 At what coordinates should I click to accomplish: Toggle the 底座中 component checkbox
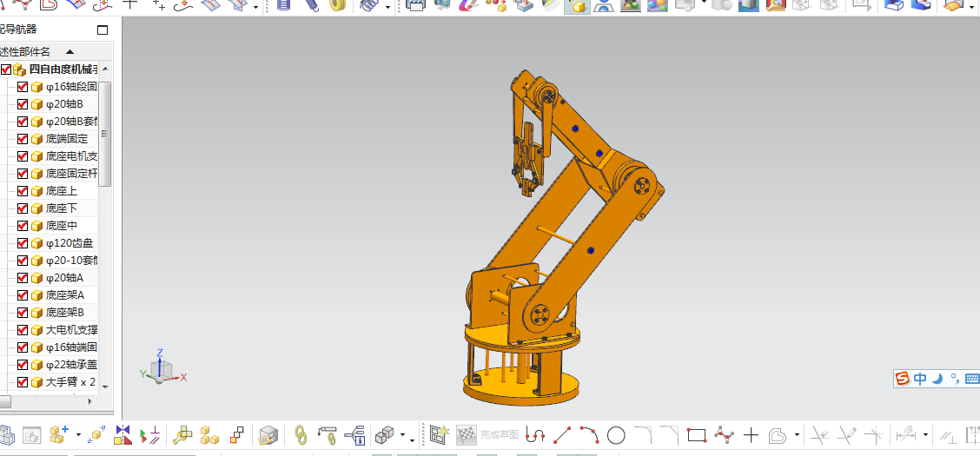click(x=23, y=226)
